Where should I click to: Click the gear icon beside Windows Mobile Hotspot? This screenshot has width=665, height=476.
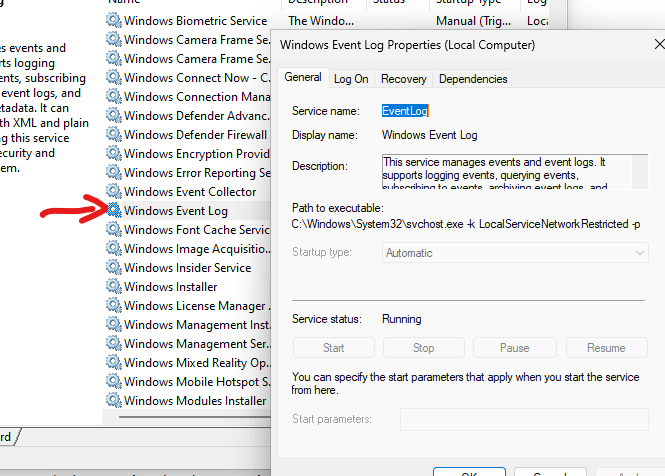pos(114,381)
